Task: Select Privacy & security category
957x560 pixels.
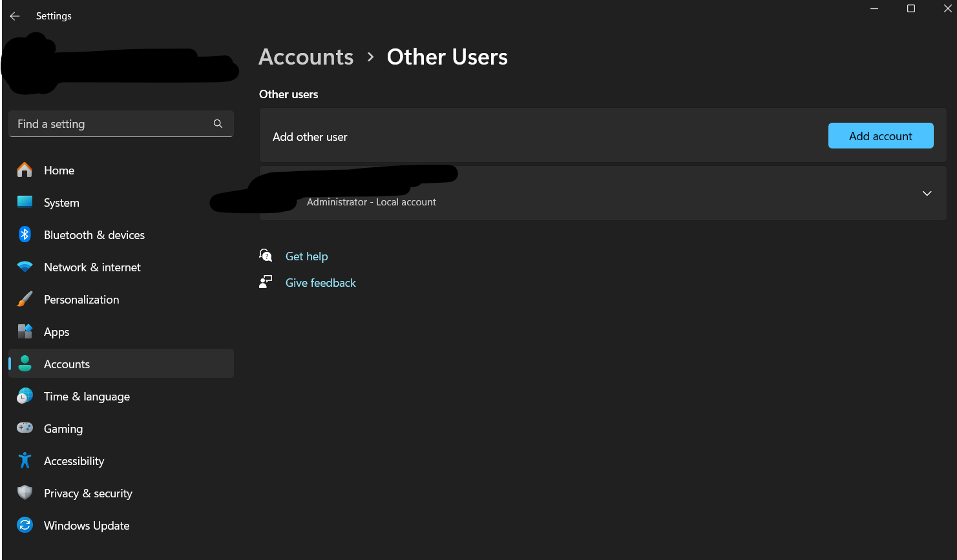Action: (x=121, y=493)
